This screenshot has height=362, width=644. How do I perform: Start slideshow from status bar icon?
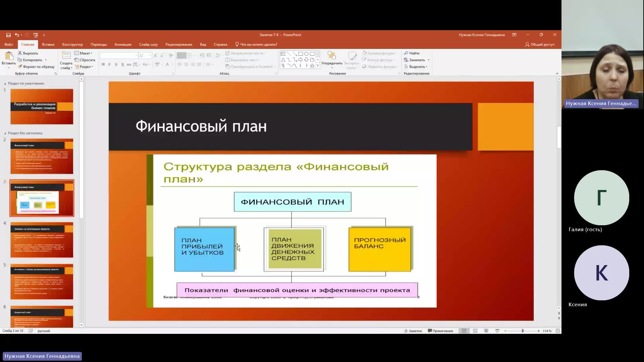497,331
